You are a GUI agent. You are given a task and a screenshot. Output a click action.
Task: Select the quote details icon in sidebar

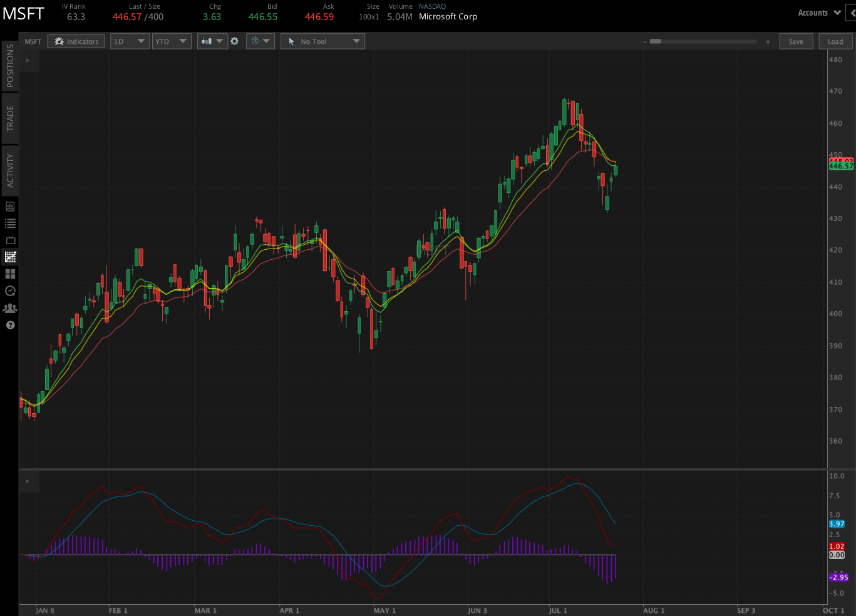(x=10, y=205)
